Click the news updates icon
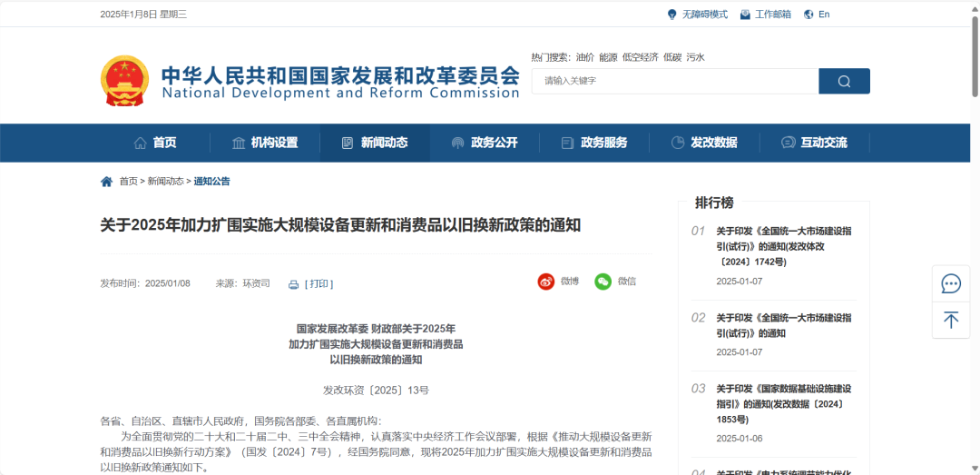Viewport: 980px width, 475px height. 348,143
